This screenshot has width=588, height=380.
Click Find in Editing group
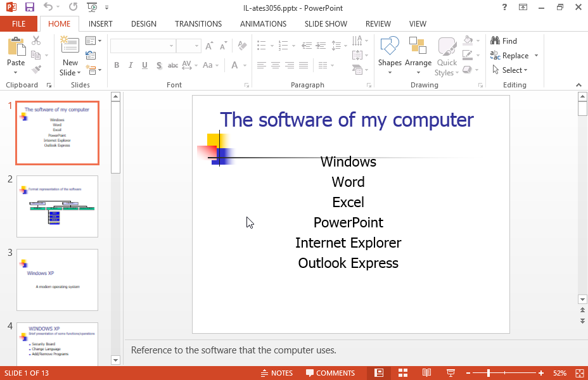click(504, 41)
